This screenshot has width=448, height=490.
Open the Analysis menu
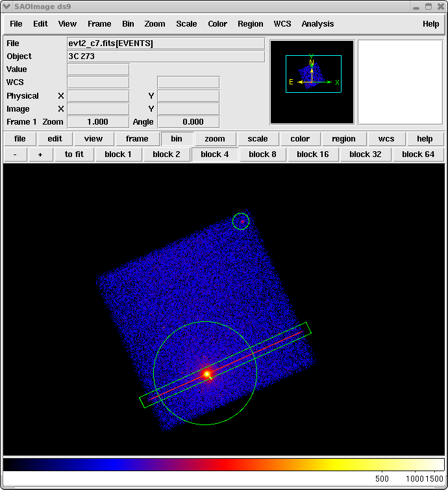click(x=317, y=24)
